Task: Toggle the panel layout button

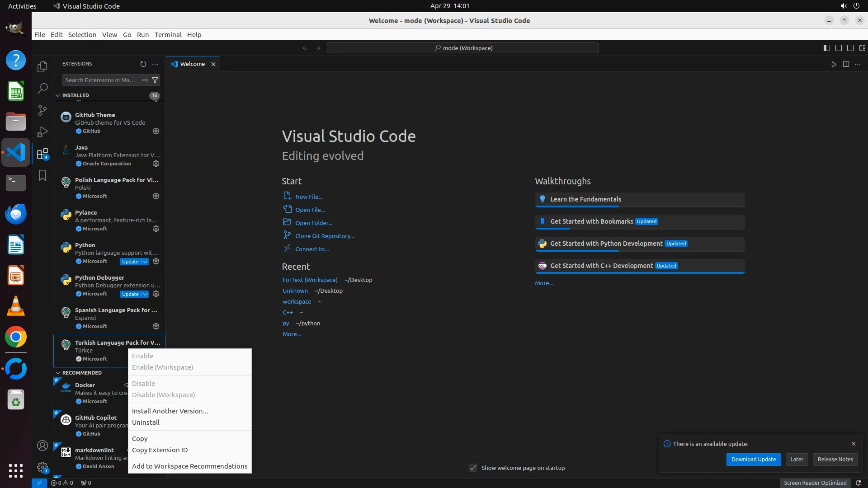Action: click(838, 48)
